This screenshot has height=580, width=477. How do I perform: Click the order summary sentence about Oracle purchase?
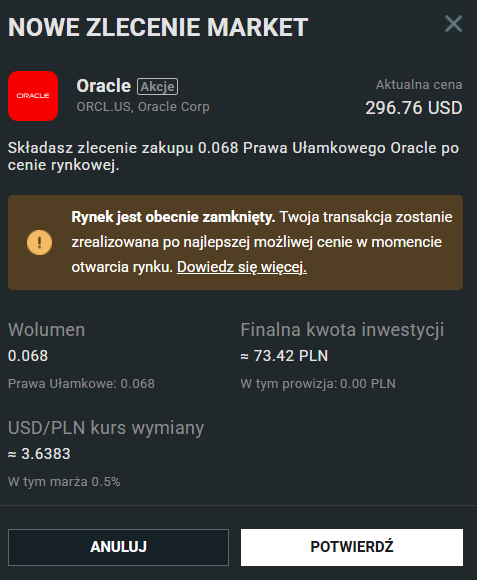[233, 156]
